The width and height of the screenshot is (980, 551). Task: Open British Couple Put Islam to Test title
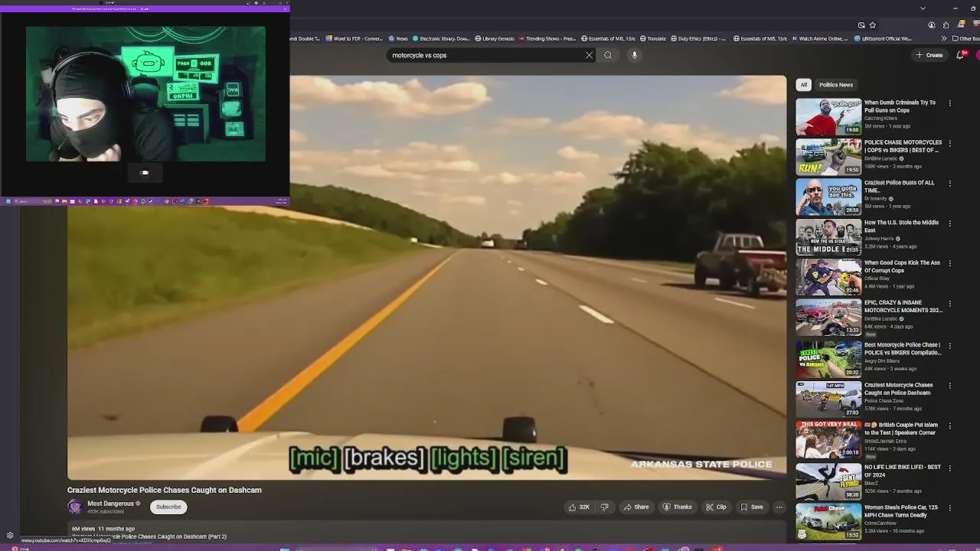click(x=901, y=429)
